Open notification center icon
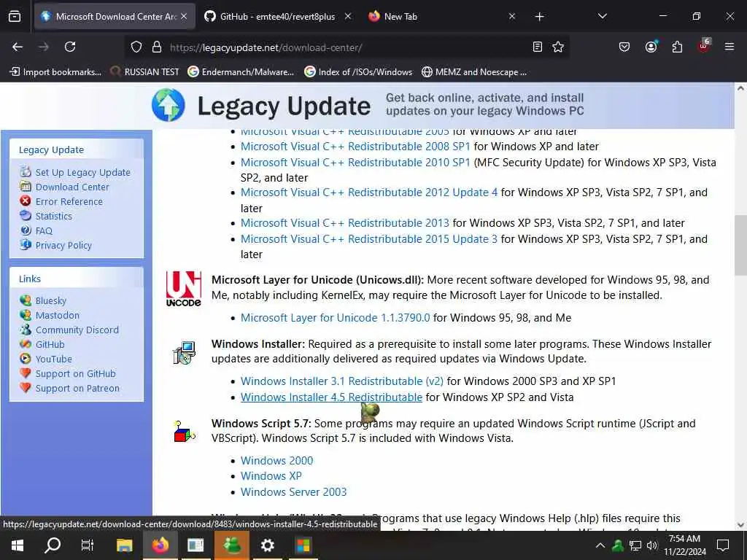The width and height of the screenshot is (747, 560). (723, 545)
